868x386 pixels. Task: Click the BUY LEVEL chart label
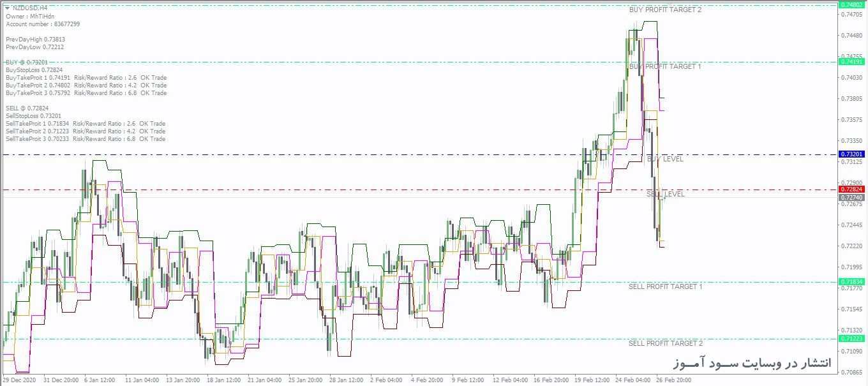pos(665,159)
